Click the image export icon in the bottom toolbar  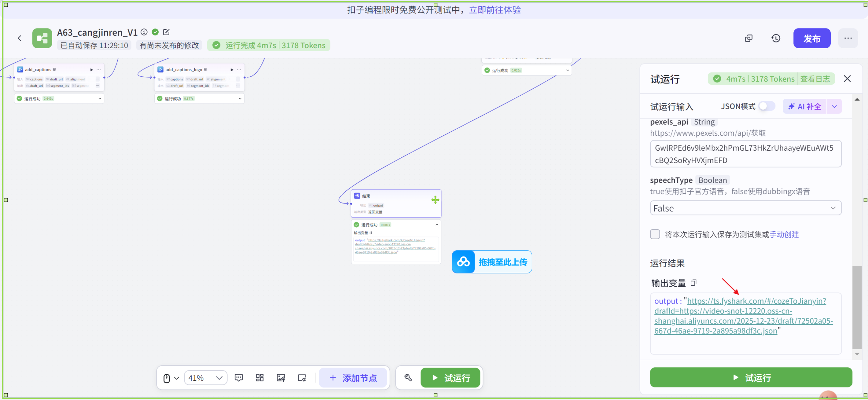[281, 378]
